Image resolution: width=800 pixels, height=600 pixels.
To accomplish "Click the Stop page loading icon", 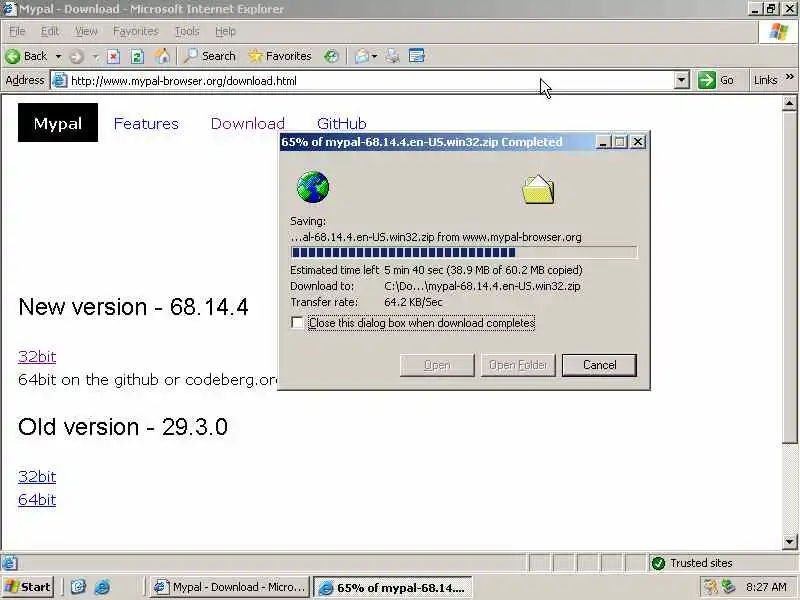I will (113, 56).
